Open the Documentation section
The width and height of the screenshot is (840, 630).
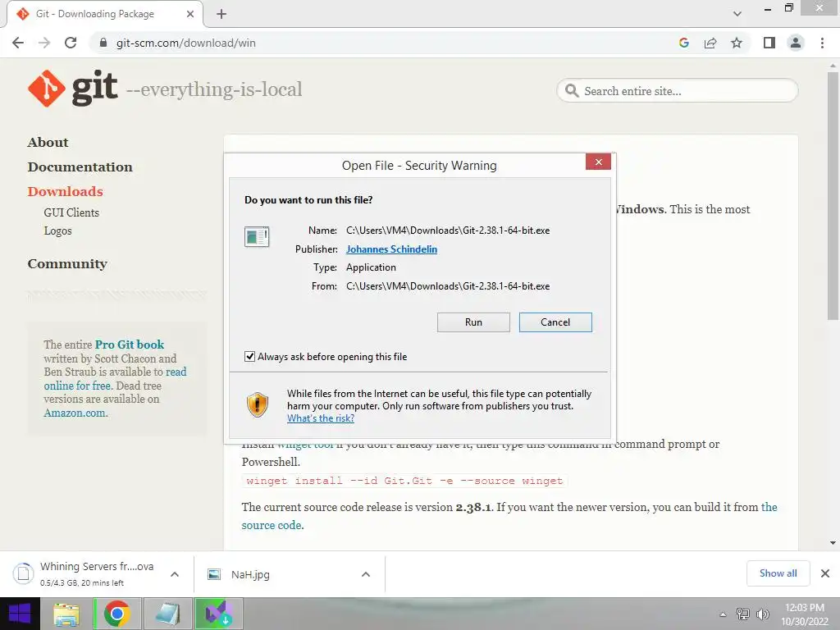[80, 167]
